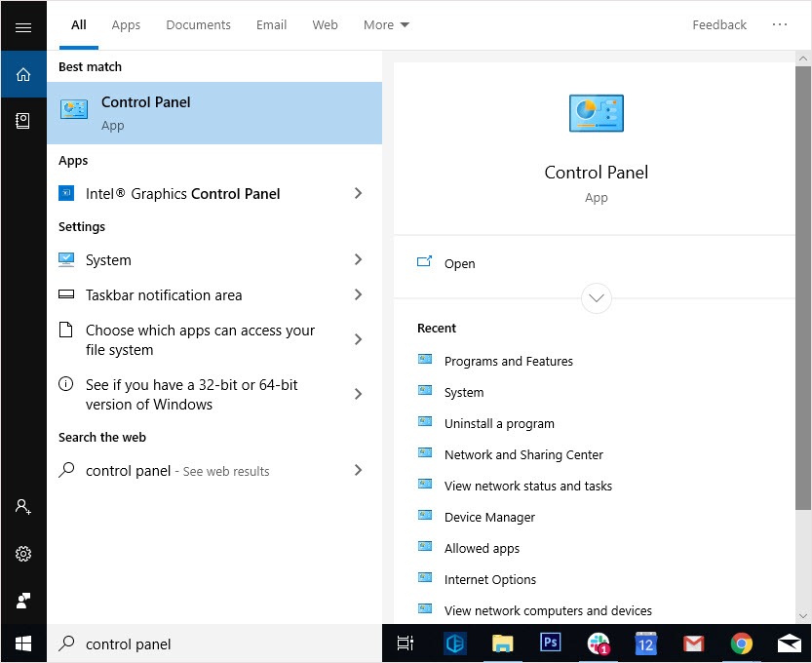Open the calendar app showing 12
812x663 pixels.
[x=645, y=643]
